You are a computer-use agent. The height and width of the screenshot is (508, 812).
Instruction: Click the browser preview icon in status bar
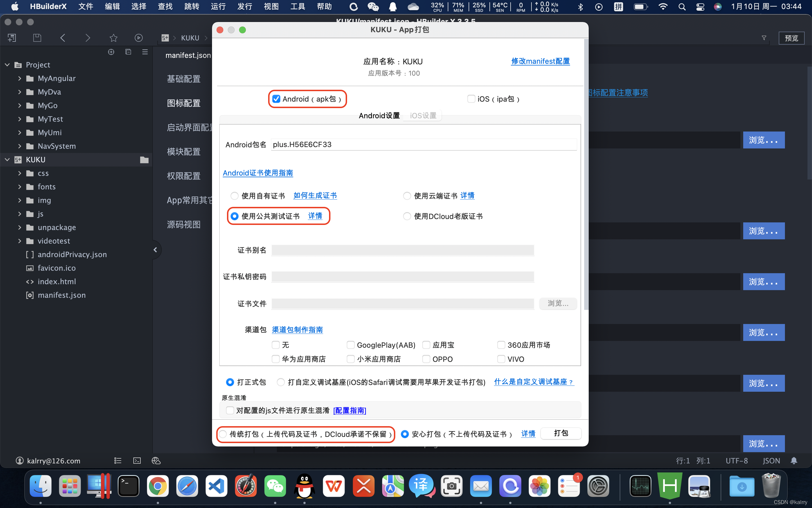coord(156,461)
